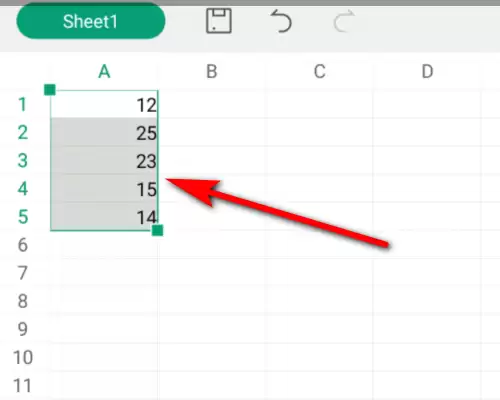Screen dimensions: 500x400
Task: Select the top-left green selection handle
Action: [50, 90]
